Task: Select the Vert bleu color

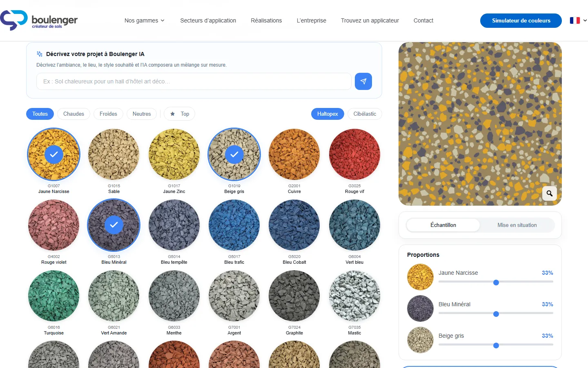Action: pos(354,225)
